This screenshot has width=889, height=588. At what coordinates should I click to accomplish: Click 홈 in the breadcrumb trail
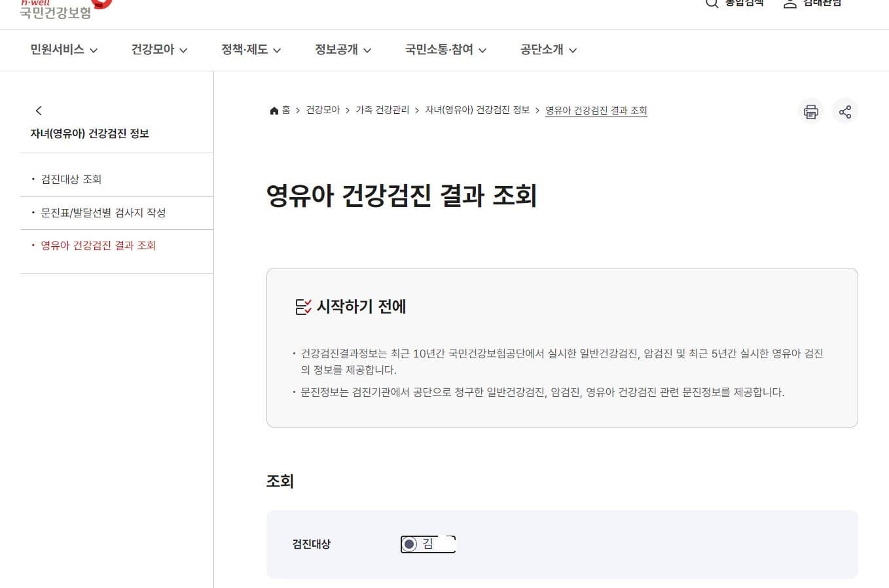coord(285,110)
